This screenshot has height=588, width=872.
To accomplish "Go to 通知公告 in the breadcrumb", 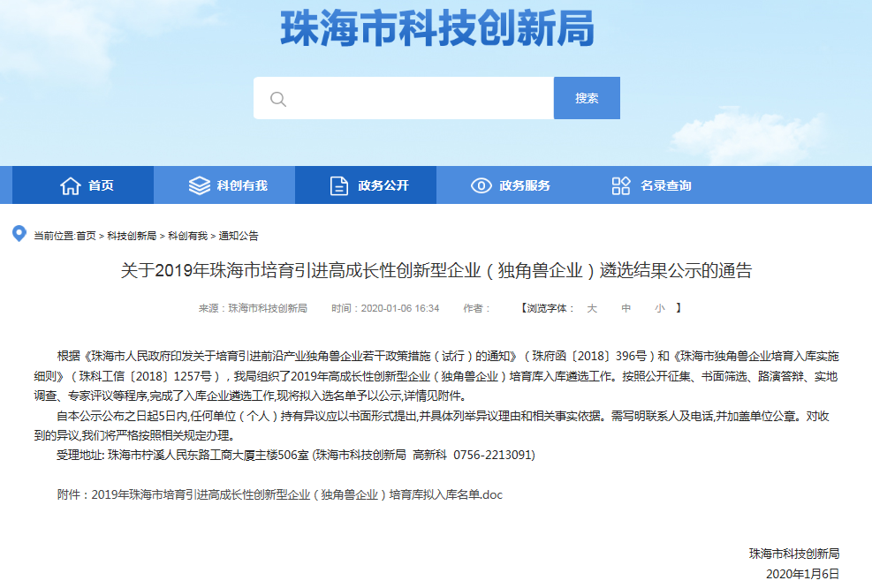I will [239, 236].
